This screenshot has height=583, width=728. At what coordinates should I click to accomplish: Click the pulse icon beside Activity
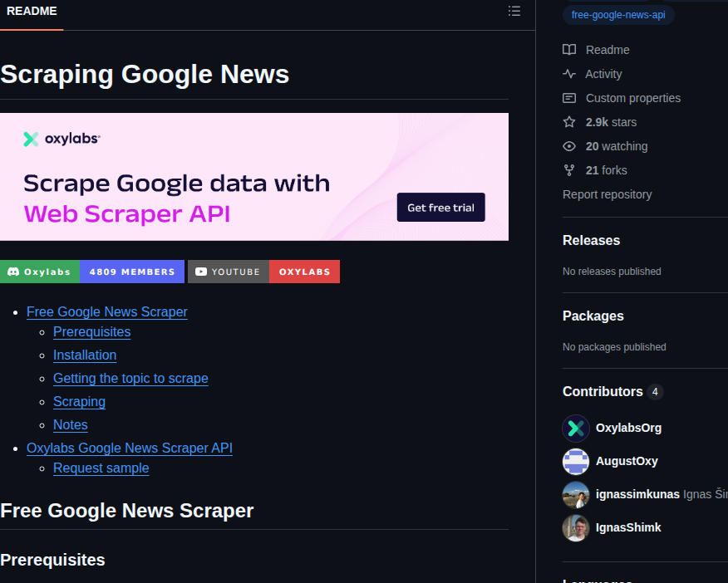(569, 74)
